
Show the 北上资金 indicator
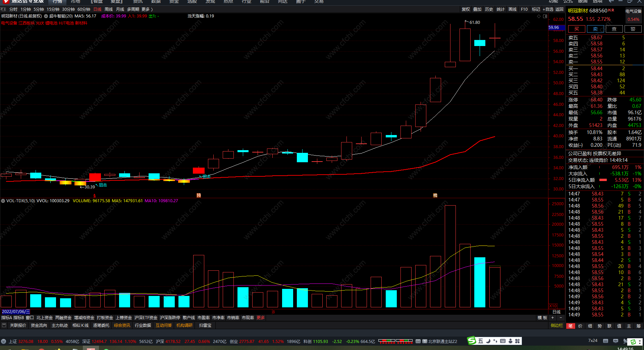tap(45, 318)
